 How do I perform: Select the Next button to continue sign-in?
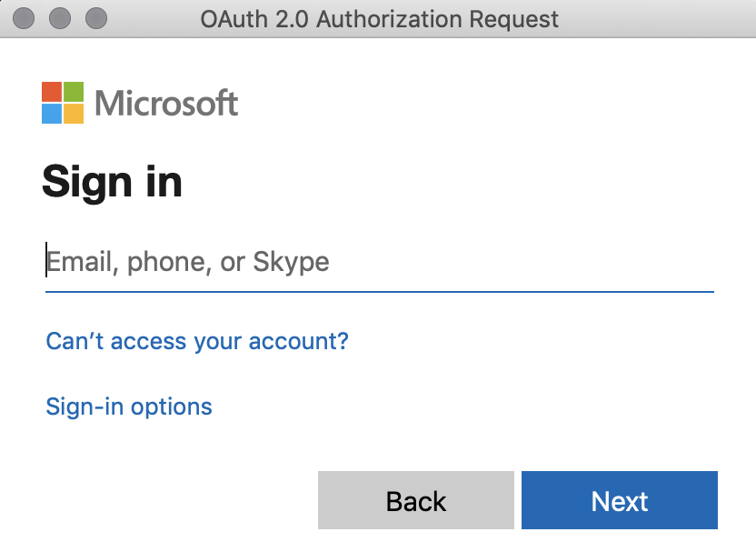(x=619, y=500)
